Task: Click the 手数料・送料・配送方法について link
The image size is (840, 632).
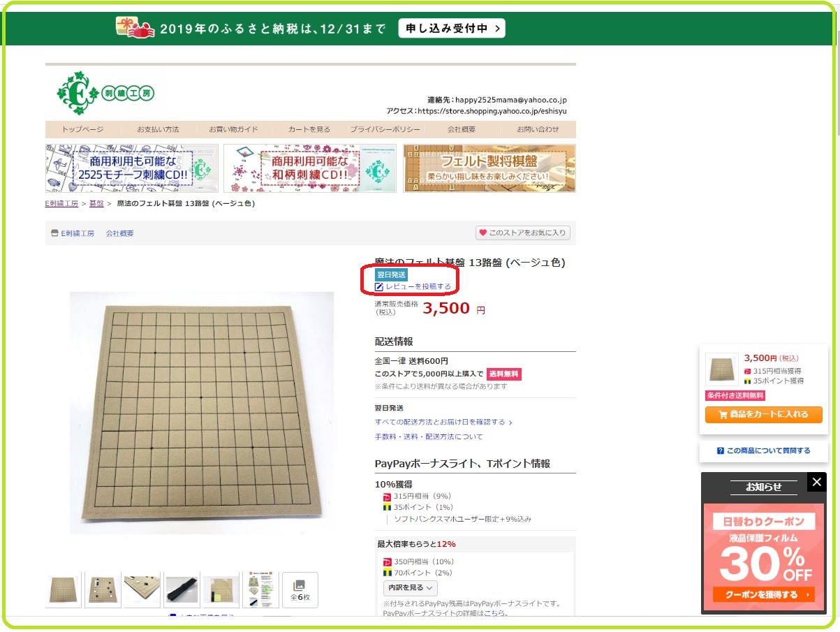Action: [429, 437]
